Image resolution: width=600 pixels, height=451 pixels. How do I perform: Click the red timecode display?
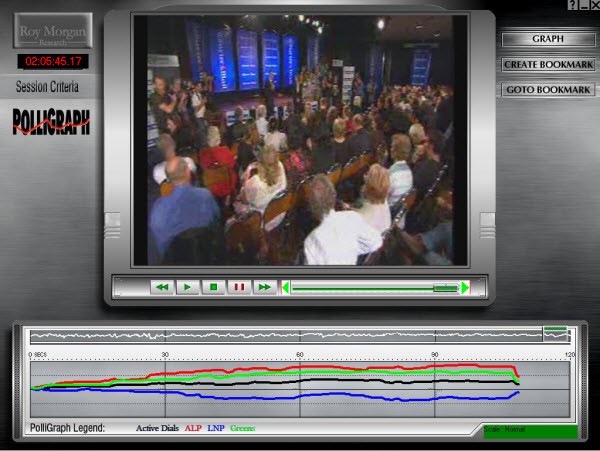52,62
